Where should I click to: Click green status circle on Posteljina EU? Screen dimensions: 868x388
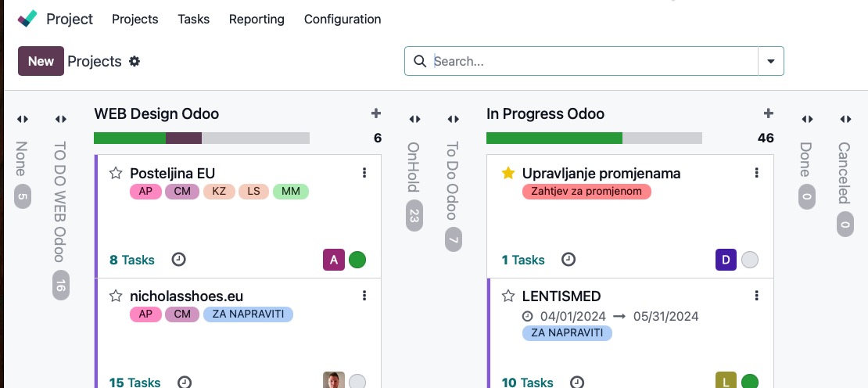(x=357, y=260)
